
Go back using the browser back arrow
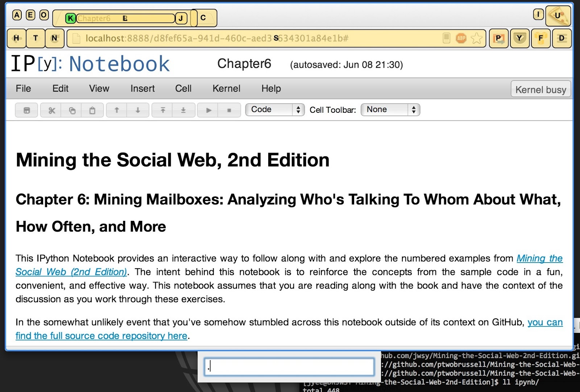pos(16,38)
